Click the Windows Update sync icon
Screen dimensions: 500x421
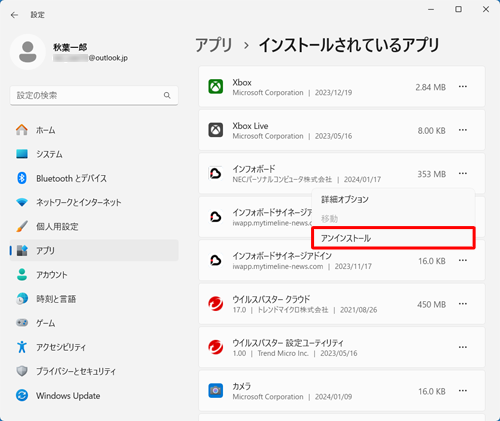tap(22, 395)
